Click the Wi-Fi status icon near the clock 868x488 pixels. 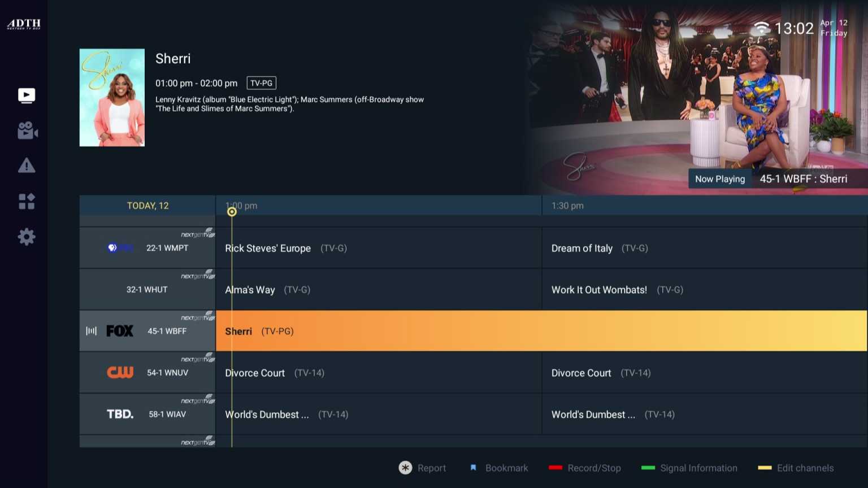tap(762, 27)
